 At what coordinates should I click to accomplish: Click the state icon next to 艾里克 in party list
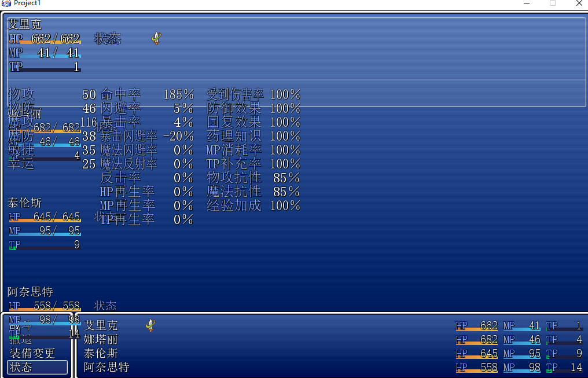150,325
